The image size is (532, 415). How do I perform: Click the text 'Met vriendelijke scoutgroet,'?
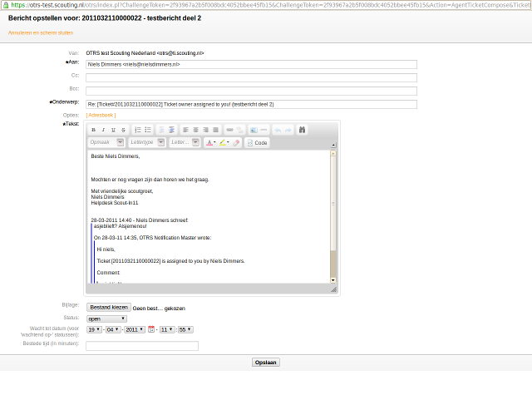(122, 191)
